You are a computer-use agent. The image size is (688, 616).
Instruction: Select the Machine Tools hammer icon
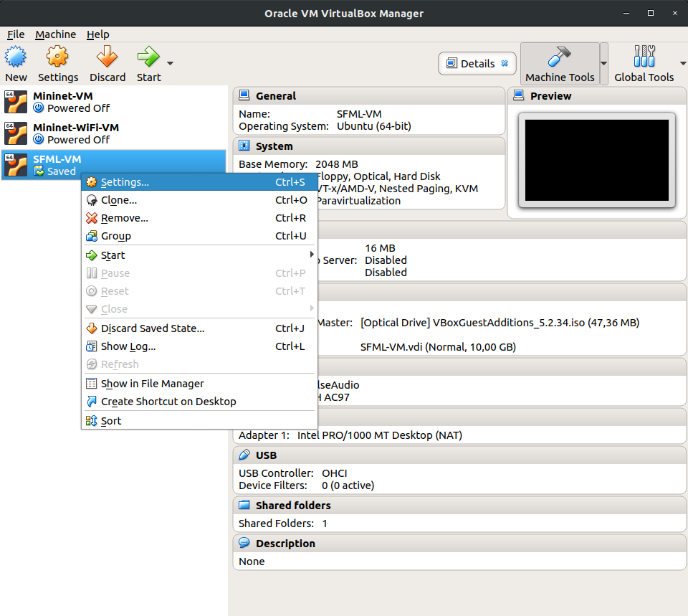[559, 57]
